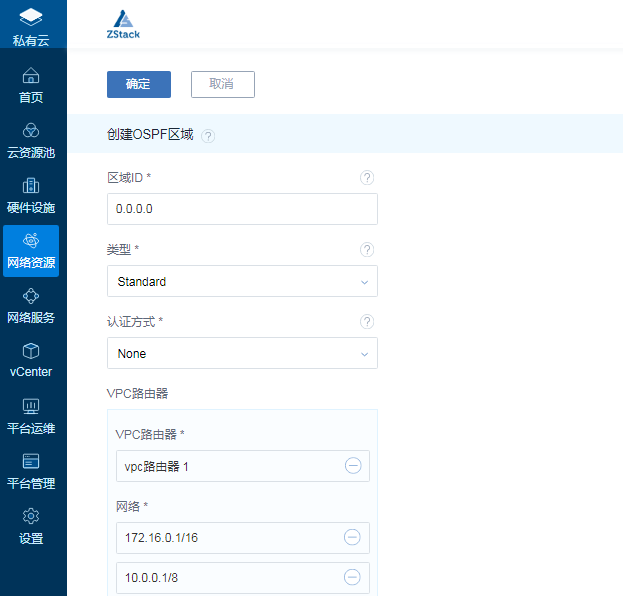This screenshot has width=623, height=596.
Task: Open 平台管理 platform management section
Action: (x=31, y=471)
